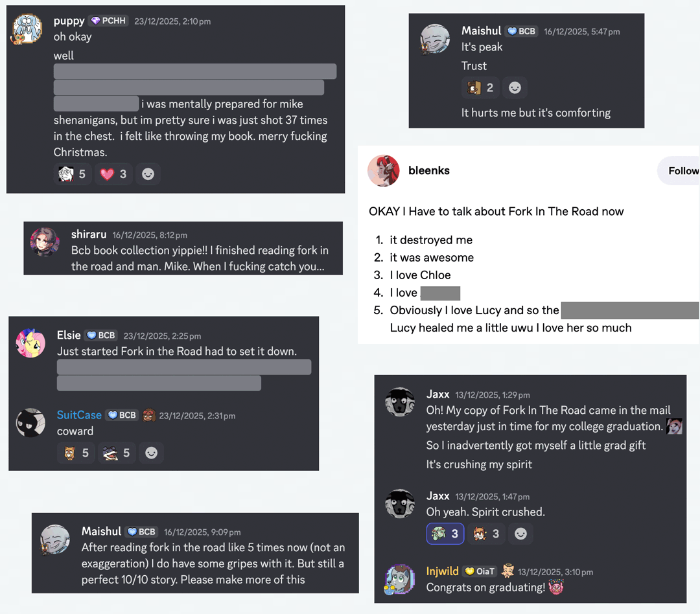Click bleenks' profile picture
Screen dimensions: 700x614
384,170
